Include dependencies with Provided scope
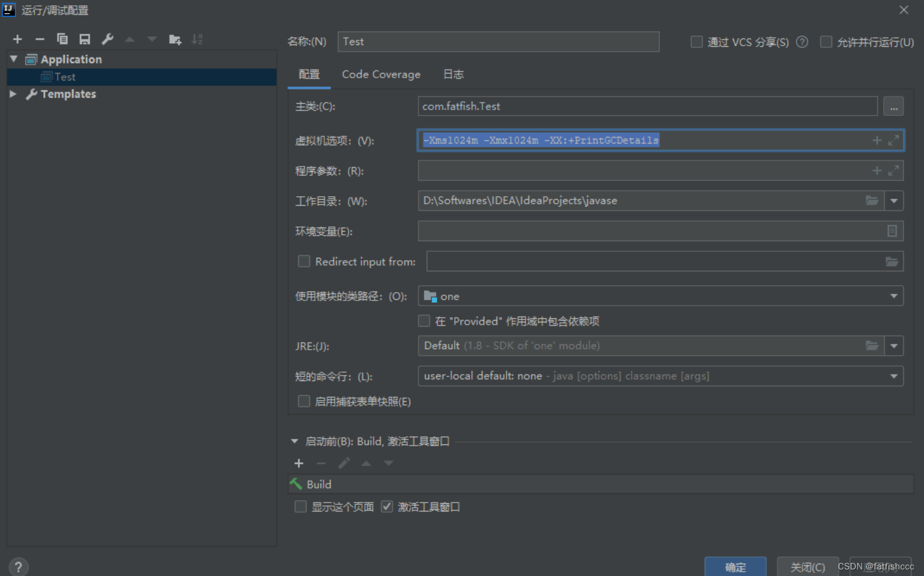The height and width of the screenshot is (576, 924). click(x=424, y=321)
